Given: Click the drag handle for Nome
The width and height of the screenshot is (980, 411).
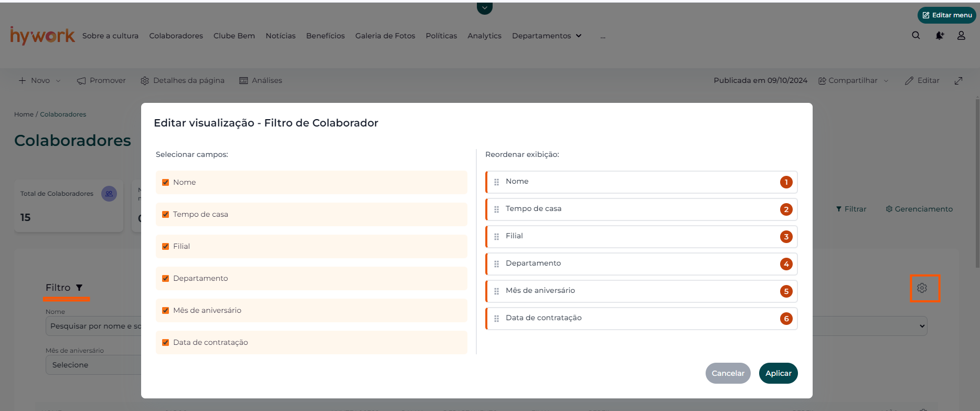Looking at the screenshot, I should 496,182.
